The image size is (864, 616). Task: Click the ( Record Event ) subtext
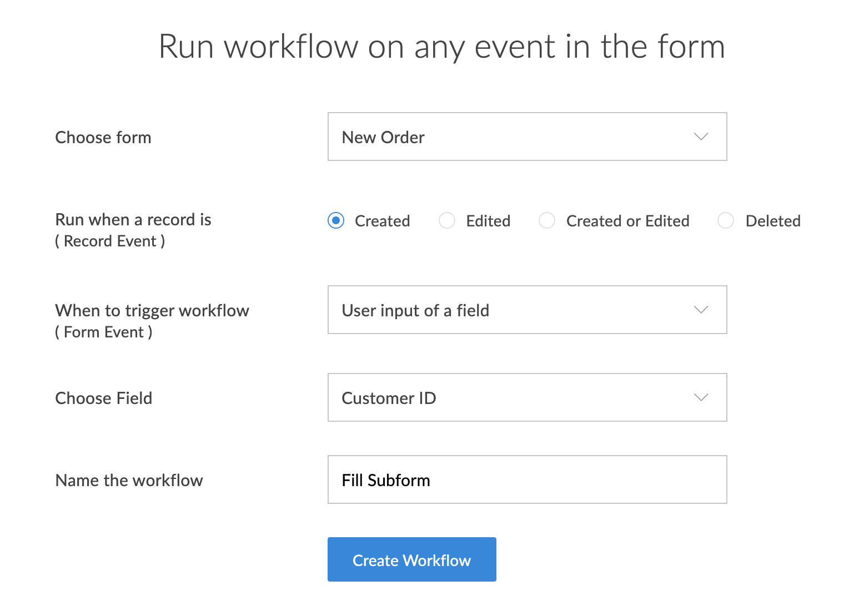pos(110,241)
